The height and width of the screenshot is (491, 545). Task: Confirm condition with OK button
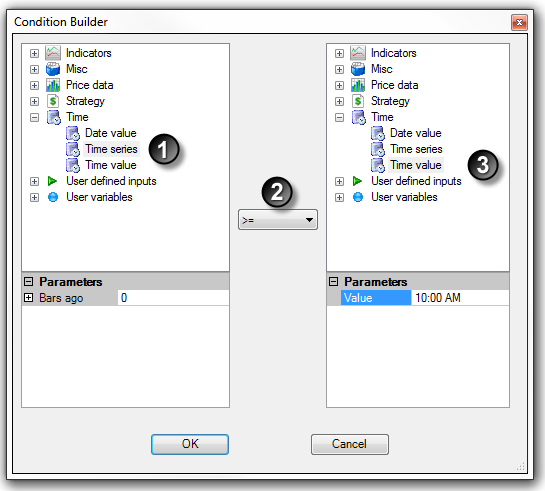point(190,444)
